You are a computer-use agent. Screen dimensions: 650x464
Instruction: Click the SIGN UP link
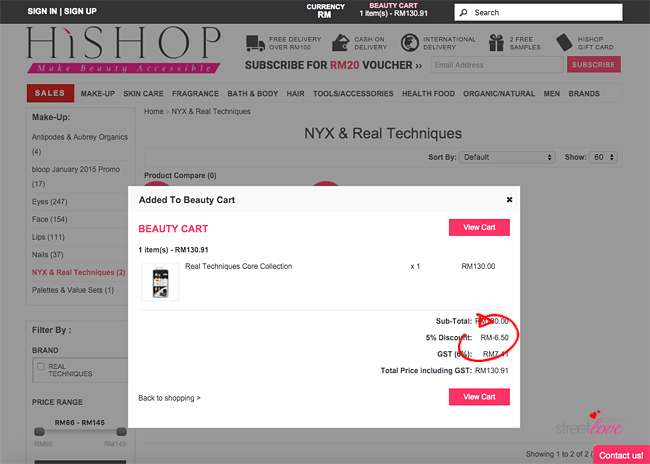80,11
